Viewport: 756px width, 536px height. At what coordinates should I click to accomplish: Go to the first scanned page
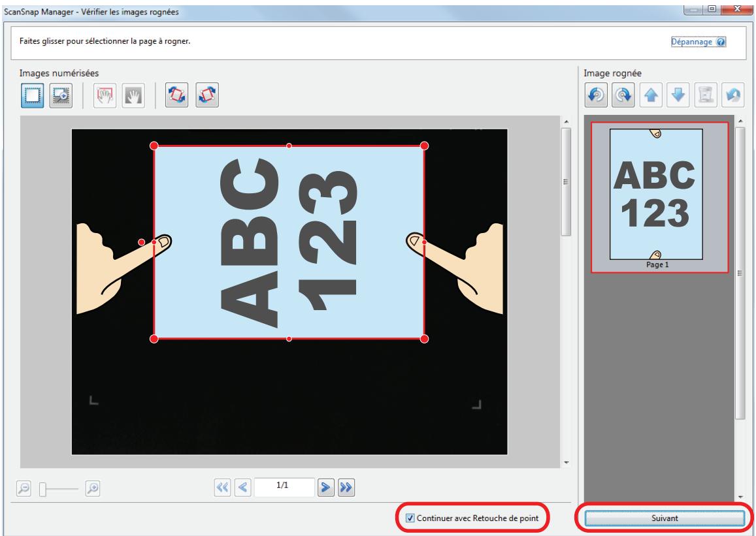[222, 487]
